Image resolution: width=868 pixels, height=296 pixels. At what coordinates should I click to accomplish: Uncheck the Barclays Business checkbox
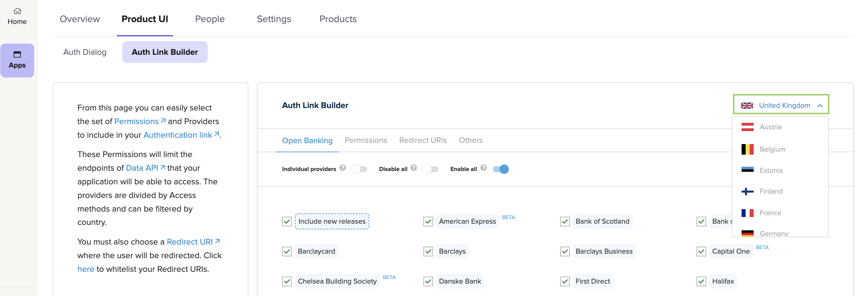[565, 252]
